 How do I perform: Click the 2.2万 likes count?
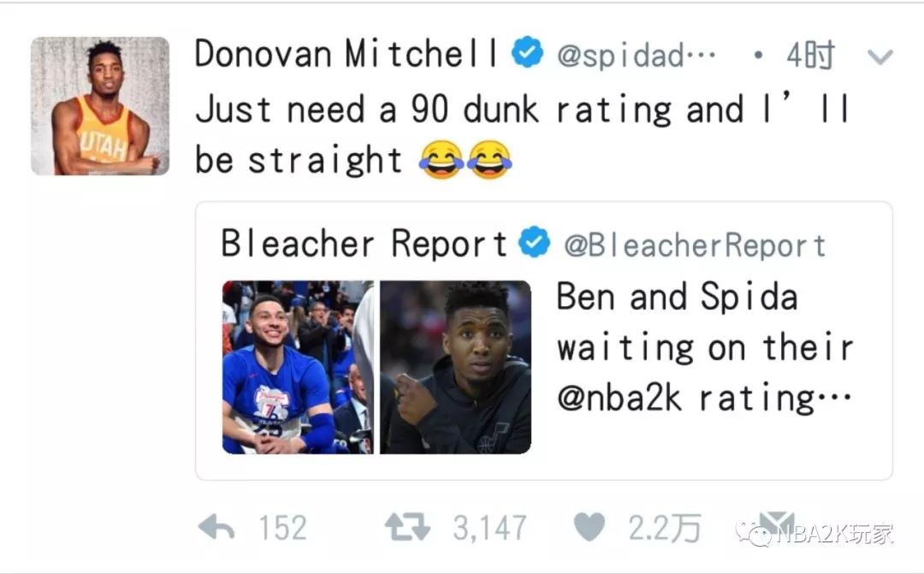(665, 528)
